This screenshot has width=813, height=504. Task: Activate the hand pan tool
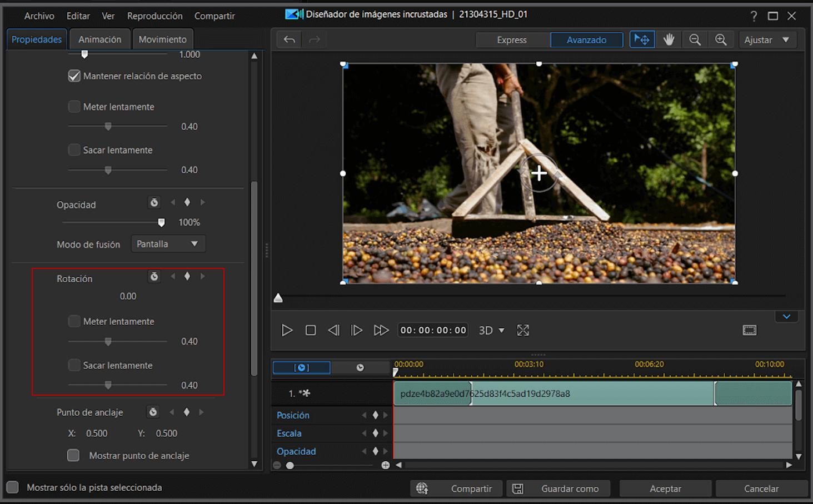tap(669, 39)
